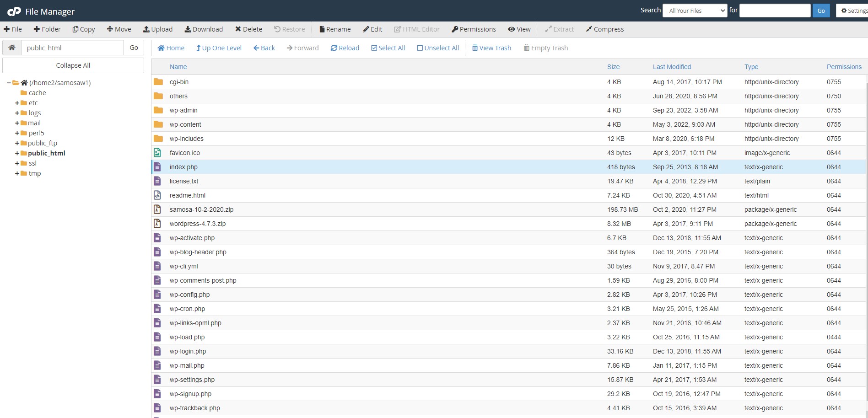Select the Move tool
The image size is (868, 418).
coord(119,29)
